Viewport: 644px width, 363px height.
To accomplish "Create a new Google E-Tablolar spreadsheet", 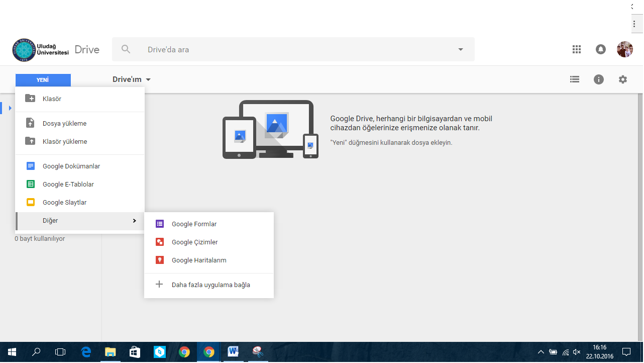I will 80,184.
